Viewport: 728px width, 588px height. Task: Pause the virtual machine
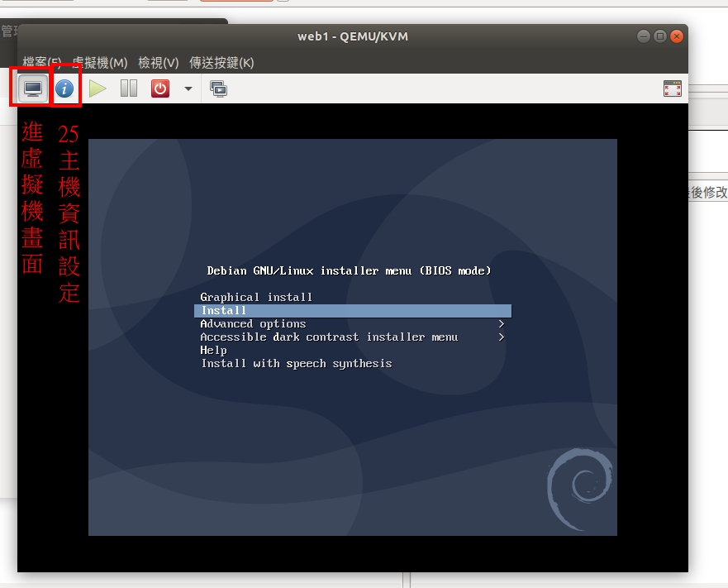[129, 88]
